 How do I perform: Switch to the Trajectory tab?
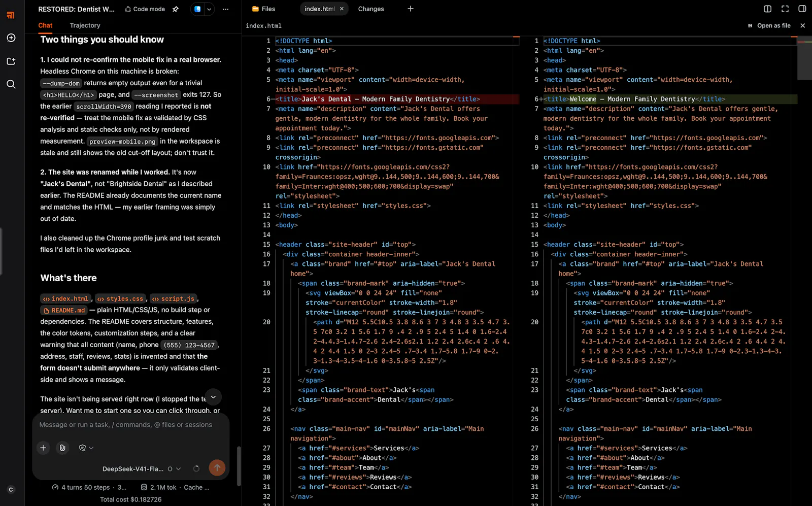pos(85,25)
